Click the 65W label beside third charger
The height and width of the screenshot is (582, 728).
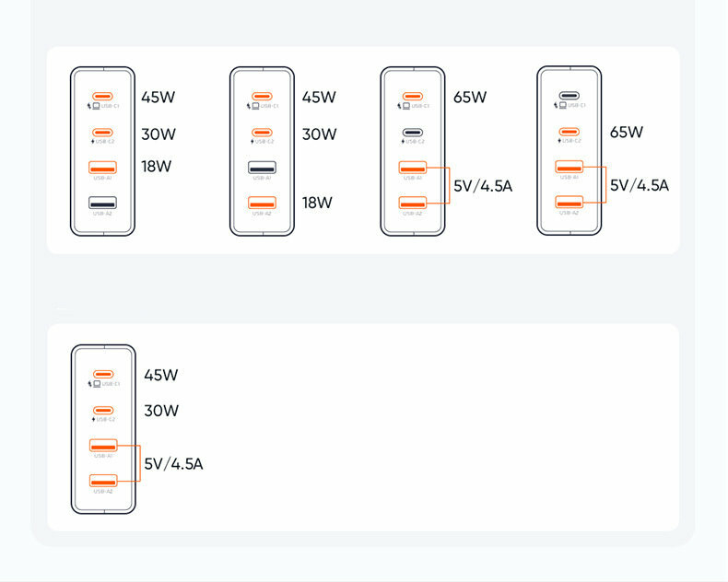pos(470,98)
